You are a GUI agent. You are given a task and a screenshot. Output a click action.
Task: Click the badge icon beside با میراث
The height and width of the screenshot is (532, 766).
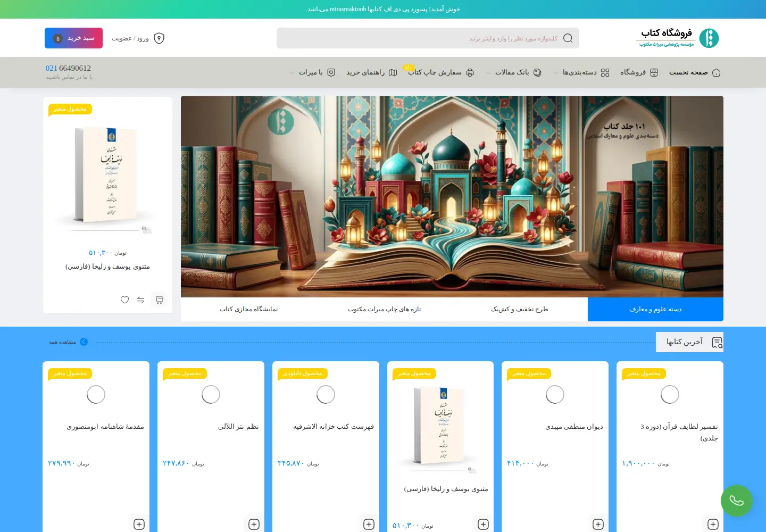331,72
